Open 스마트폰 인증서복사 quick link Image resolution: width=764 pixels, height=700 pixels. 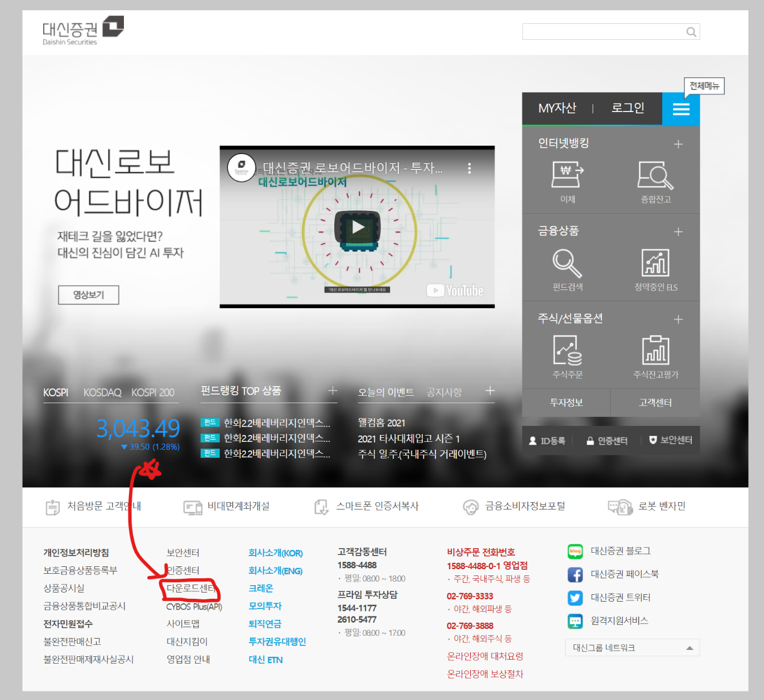366,507
